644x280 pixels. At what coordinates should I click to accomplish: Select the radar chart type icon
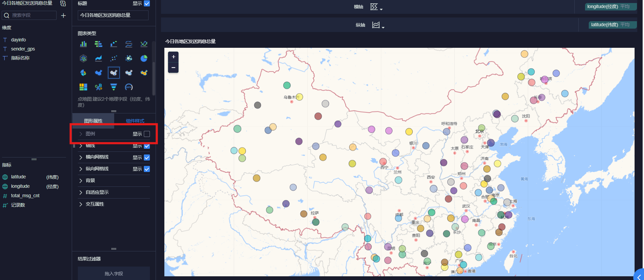(83, 59)
